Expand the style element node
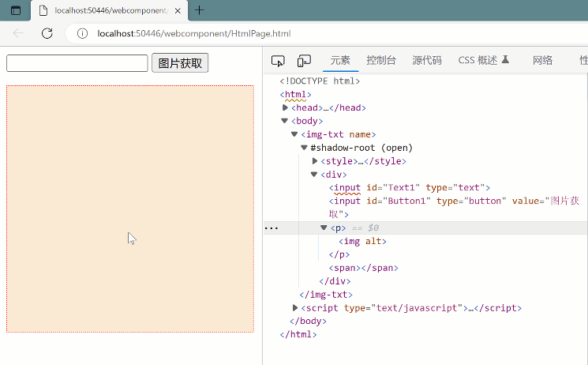This screenshot has width=588, height=365. 315,161
